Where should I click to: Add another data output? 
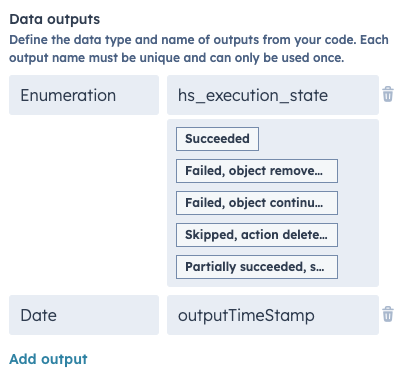point(48,359)
